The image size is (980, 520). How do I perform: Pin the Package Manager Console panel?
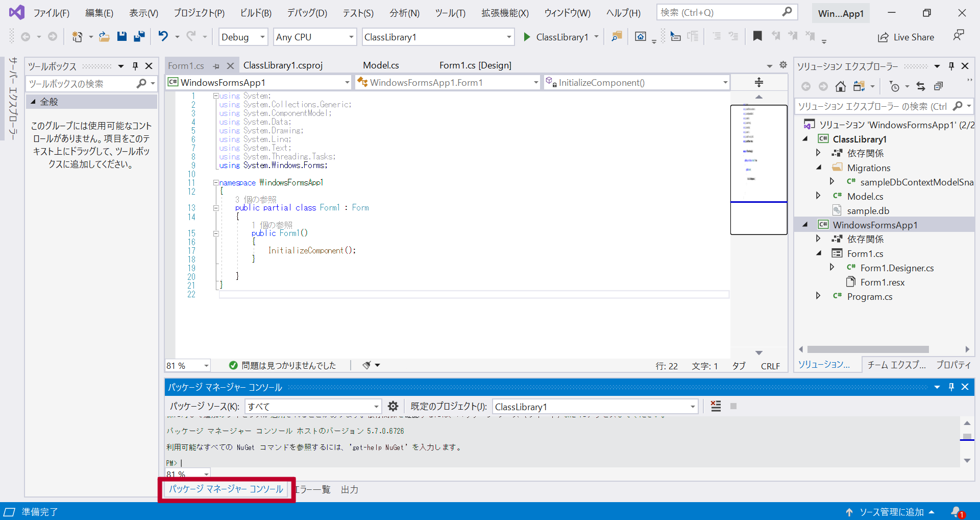[951, 387]
